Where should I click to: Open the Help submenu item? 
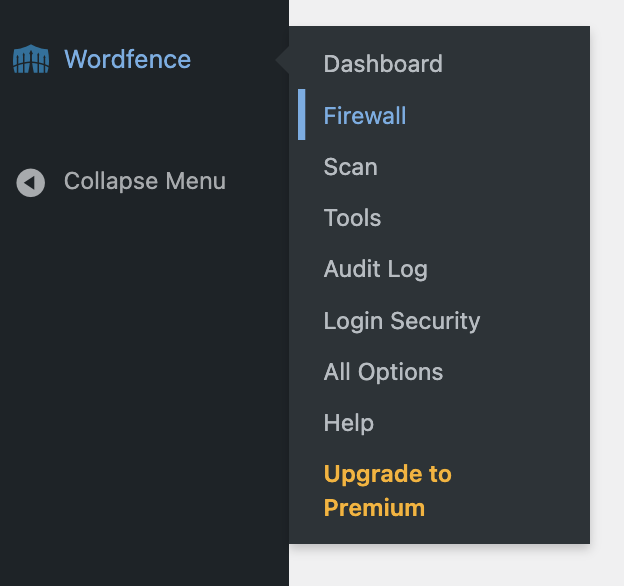pyautogui.click(x=348, y=423)
